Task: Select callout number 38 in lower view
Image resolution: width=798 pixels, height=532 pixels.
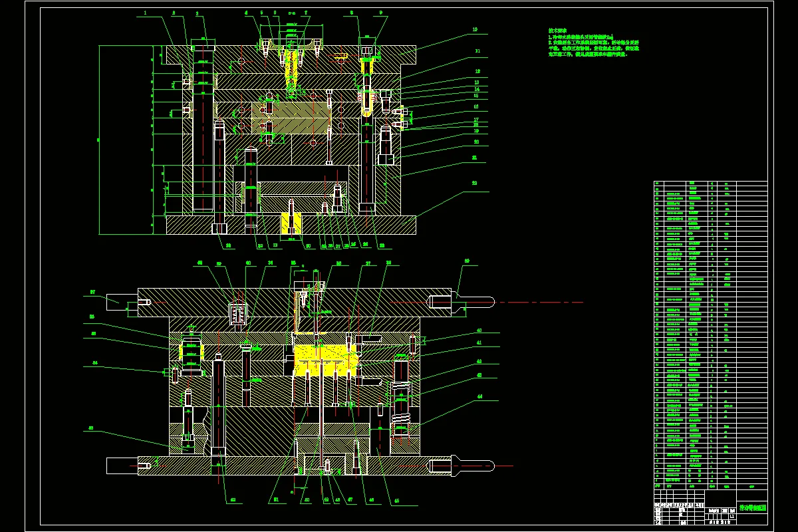Action: click(x=388, y=263)
